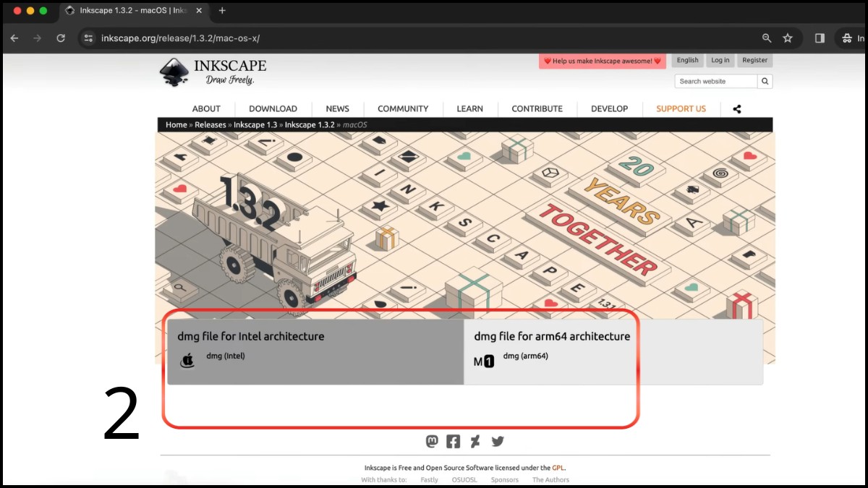Select the Inkscape 1.3.2 macOS browser tab
Image resolution: width=868 pixels, height=488 pixels.
135,11
